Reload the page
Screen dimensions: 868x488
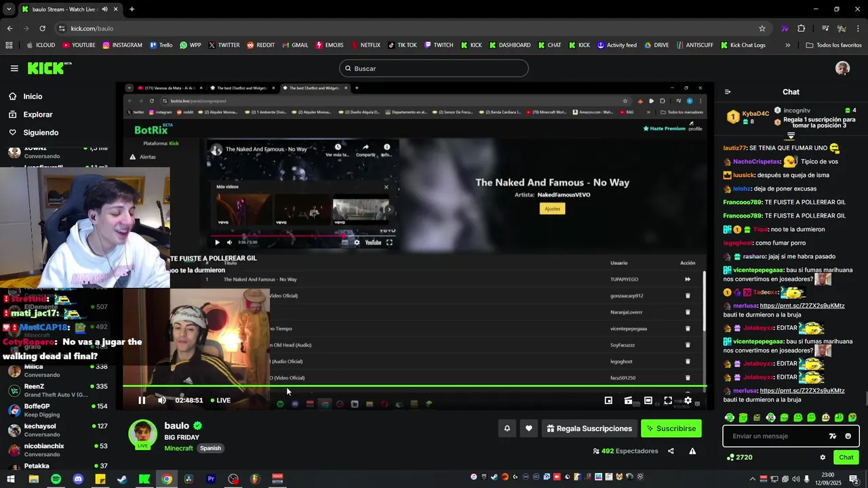[42, 28]
